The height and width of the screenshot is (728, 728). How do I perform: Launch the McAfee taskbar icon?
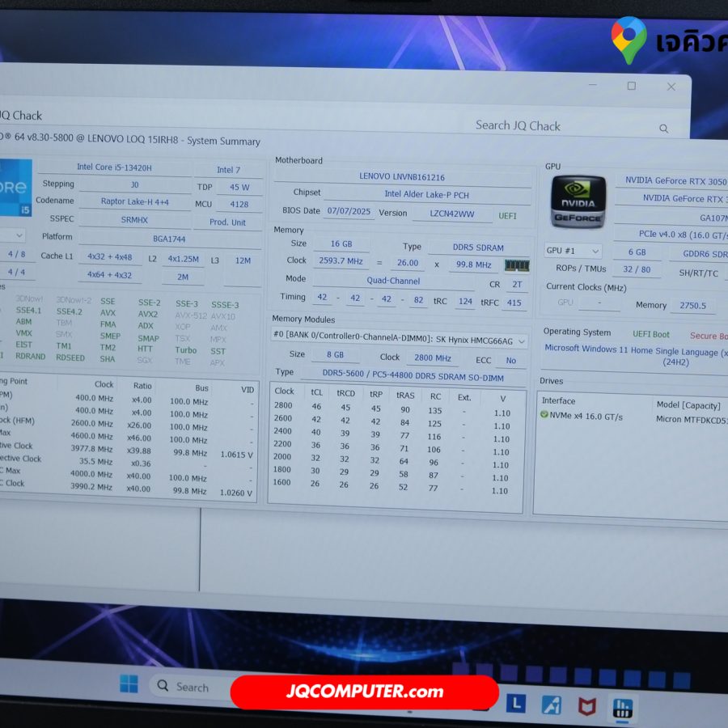click(586, 706)
